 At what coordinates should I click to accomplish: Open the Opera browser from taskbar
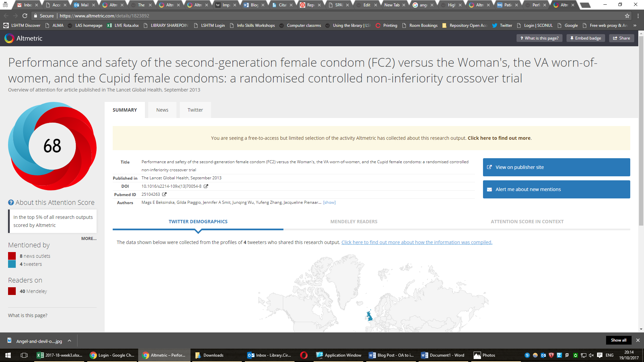pos(304,355)
